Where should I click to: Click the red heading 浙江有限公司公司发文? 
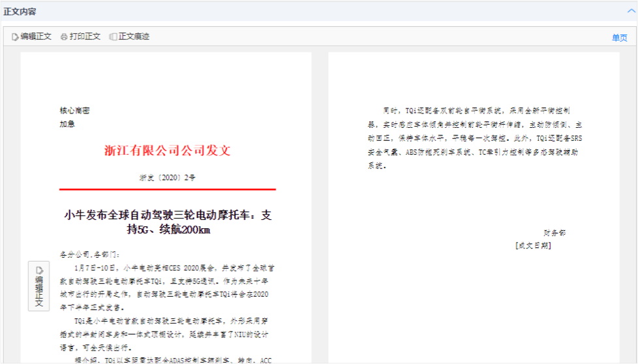(x=168, y=151)
